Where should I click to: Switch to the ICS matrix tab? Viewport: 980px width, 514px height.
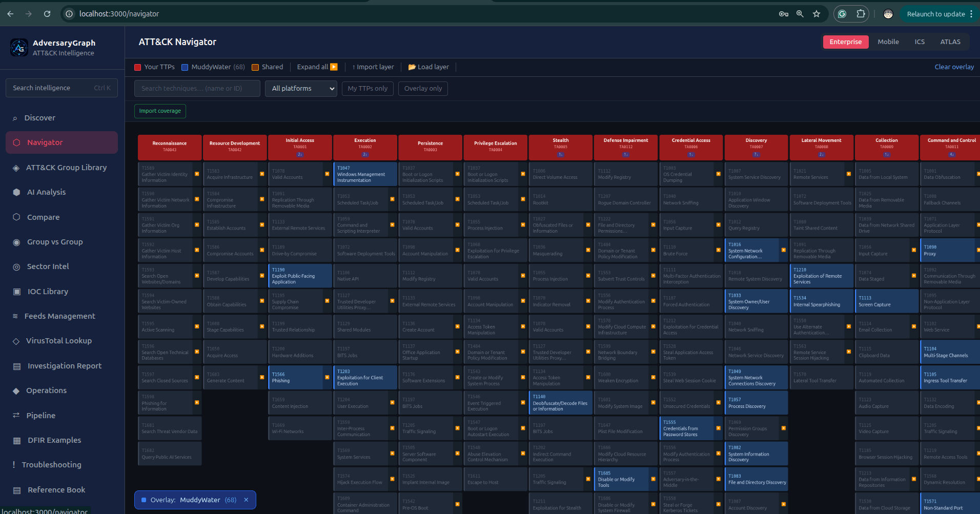point(920,42)
